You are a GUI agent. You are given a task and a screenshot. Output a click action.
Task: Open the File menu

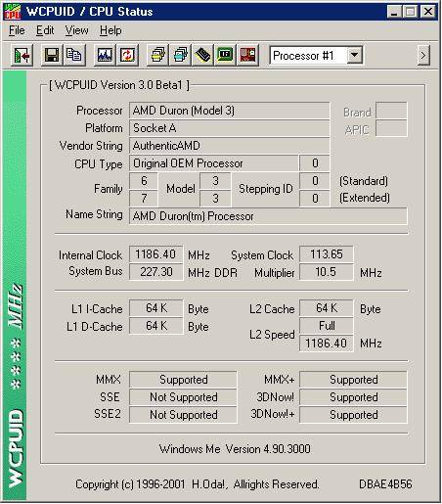click(17, 30)
